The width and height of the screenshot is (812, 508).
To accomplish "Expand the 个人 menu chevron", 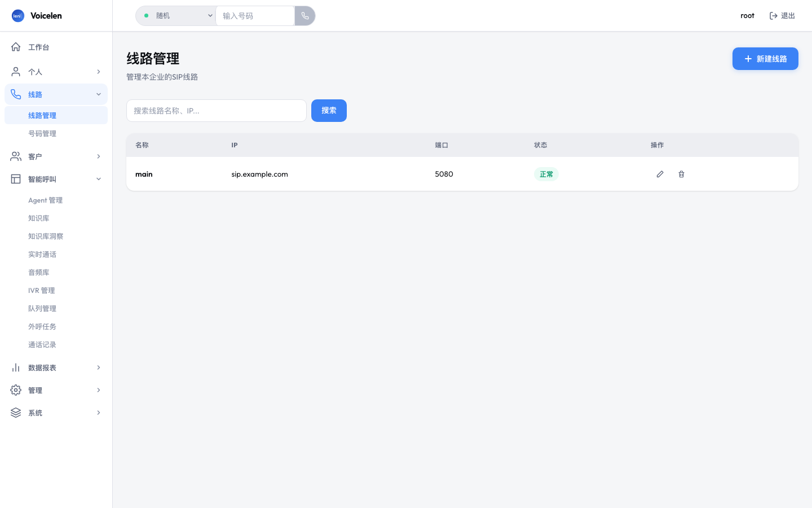I will (99, 72).
